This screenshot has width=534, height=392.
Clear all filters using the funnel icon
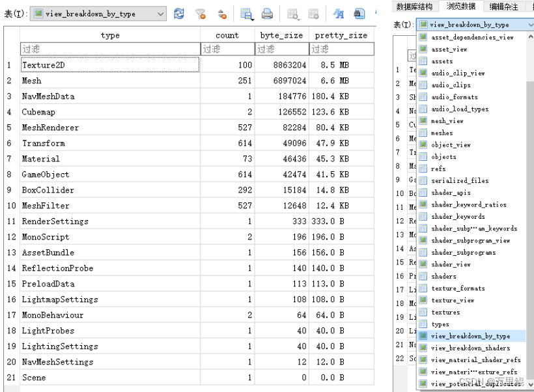point(201,14)
